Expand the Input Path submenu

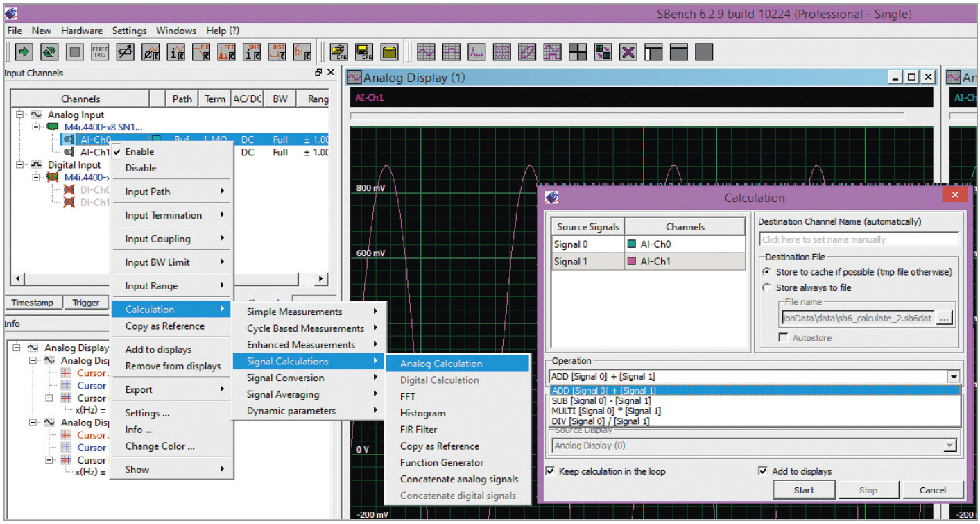point(173,192)
